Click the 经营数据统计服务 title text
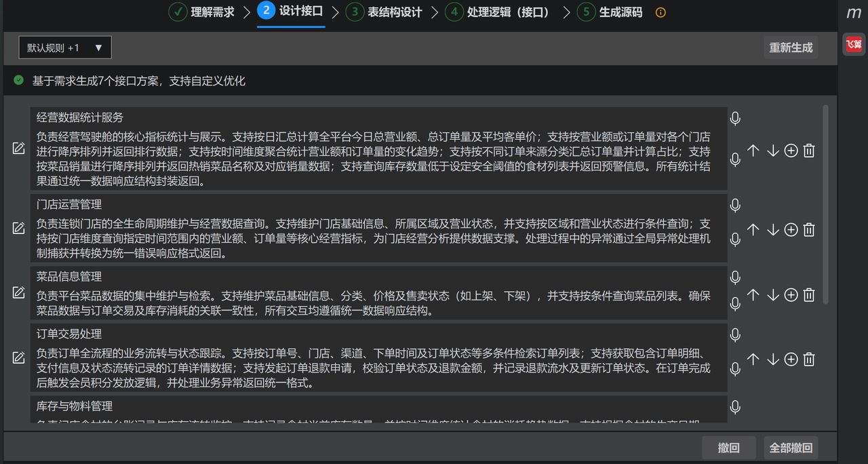868x464 pixels. pos(80,117)
